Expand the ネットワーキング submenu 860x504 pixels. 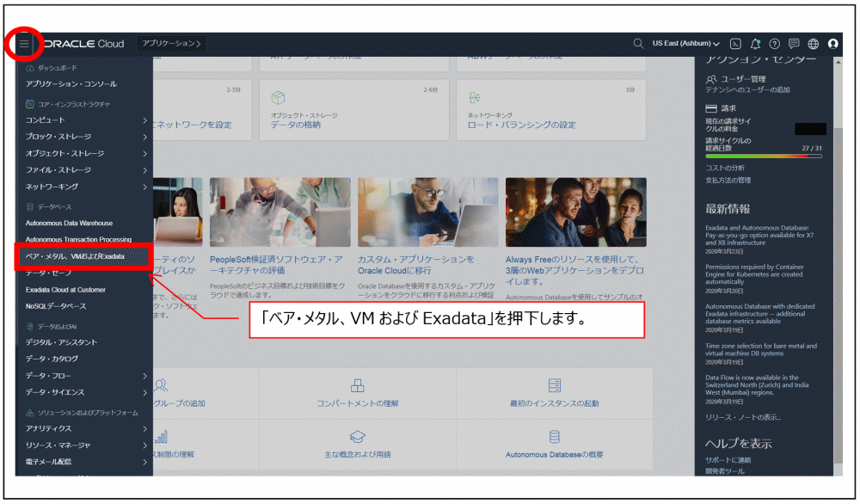(86, 187)
